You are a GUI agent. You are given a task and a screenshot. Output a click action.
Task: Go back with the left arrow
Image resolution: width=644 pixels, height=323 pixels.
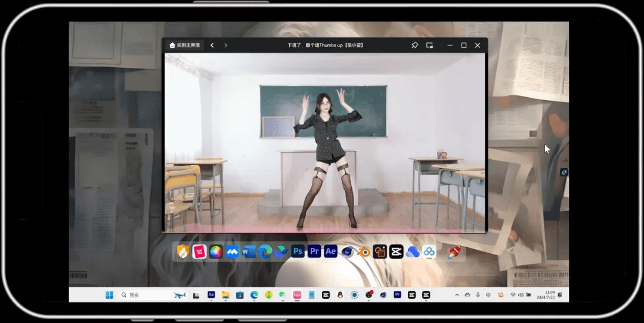click(212, 45)
